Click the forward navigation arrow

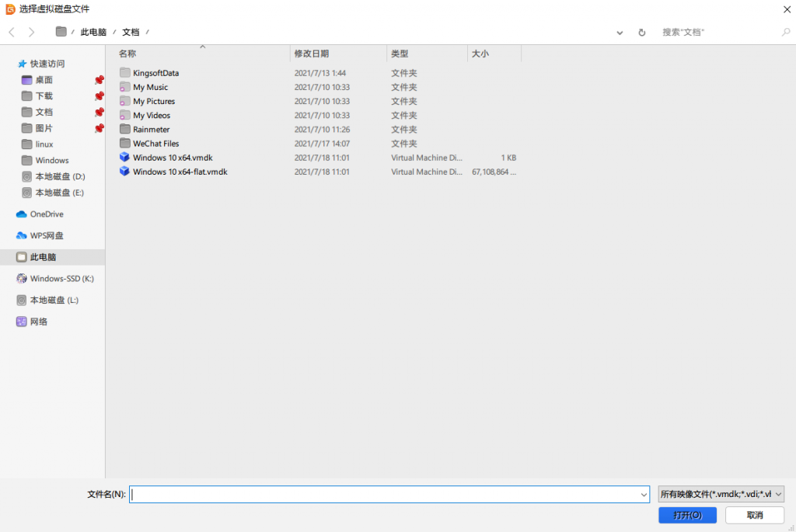point(31,33)
